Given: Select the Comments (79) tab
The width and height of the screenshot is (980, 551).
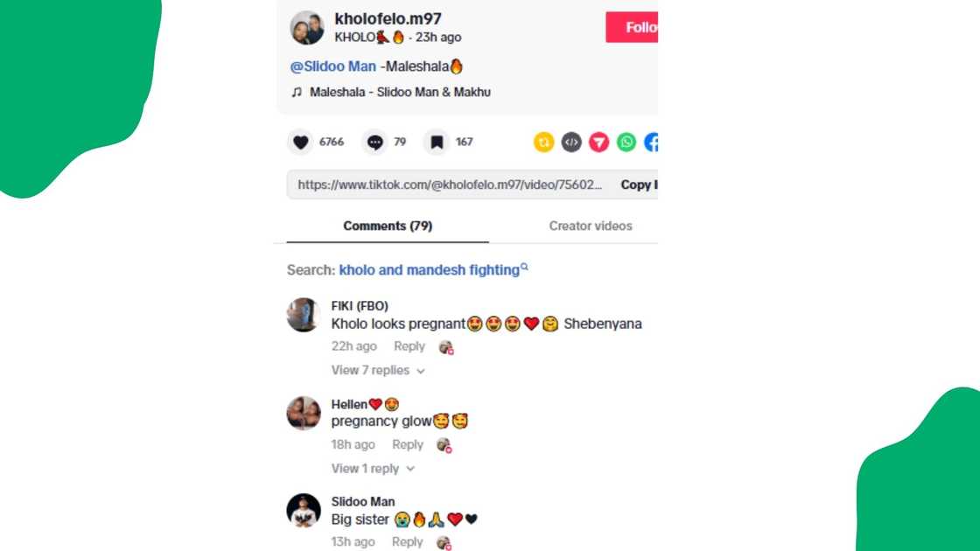Looking at the screenshot, I should [388, 227].
